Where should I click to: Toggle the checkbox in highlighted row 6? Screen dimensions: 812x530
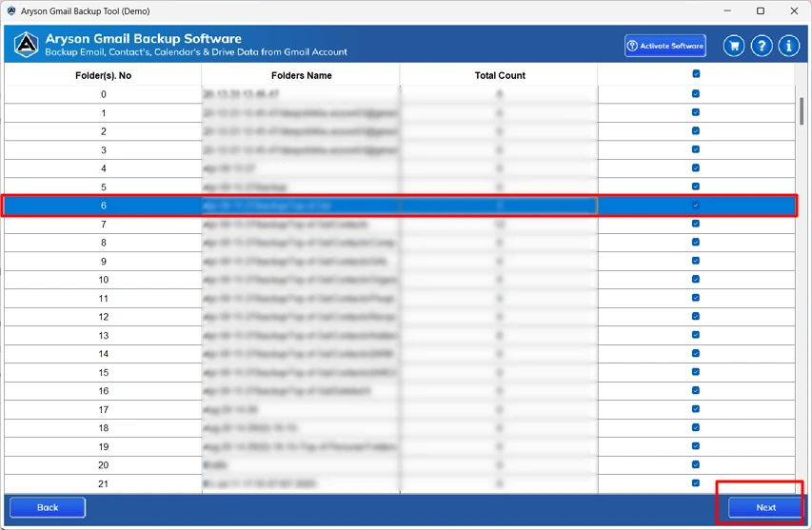point(696,205)
